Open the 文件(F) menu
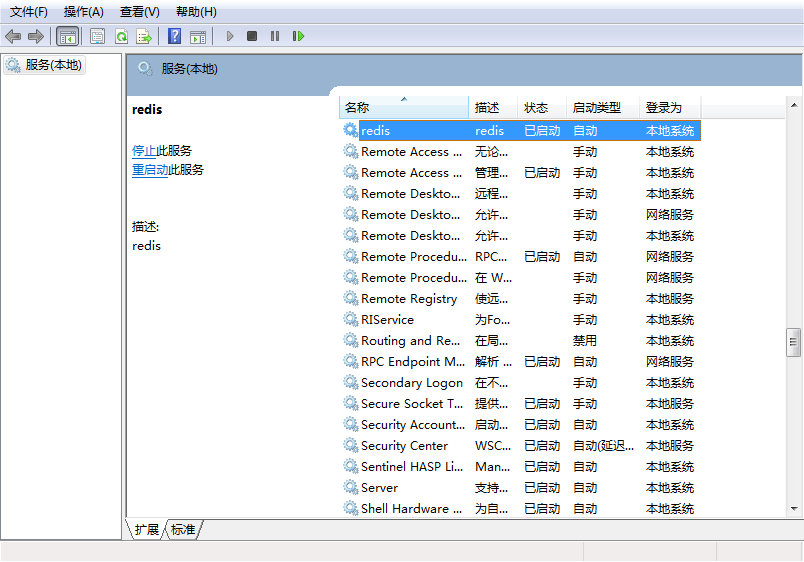The width and height of the screenshot is (804, 562). 29,12
